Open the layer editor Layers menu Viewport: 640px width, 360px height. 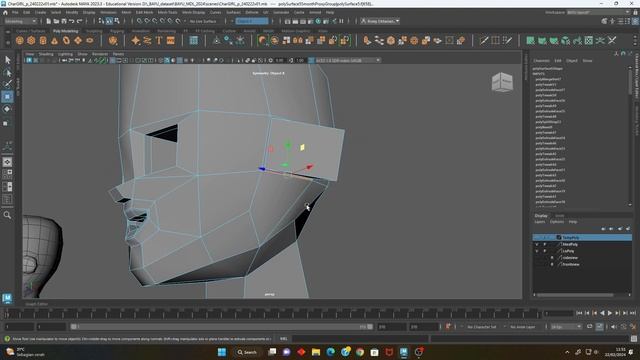(x=540, y=222)
